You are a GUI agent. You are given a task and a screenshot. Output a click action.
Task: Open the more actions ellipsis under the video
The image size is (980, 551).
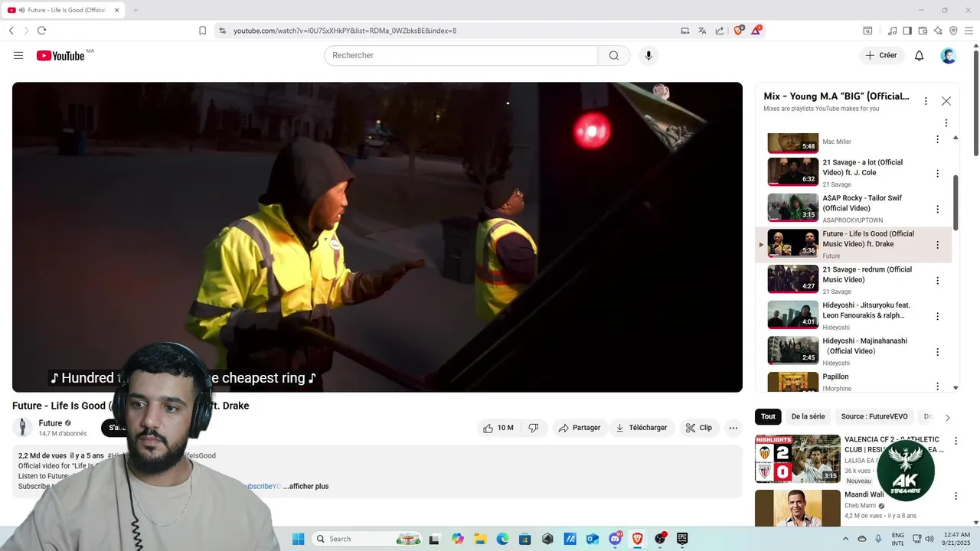click(x=733, y=428)
